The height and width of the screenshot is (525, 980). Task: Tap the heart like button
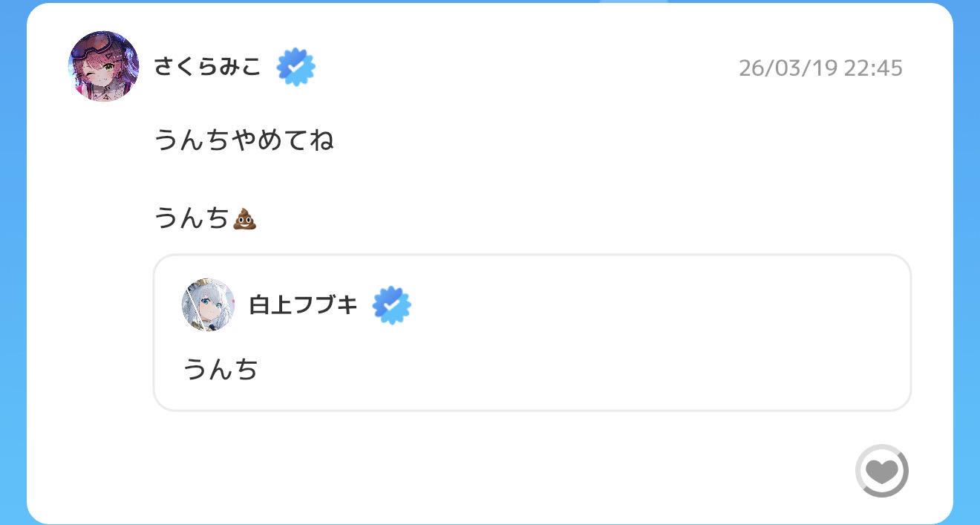point(881,471)
